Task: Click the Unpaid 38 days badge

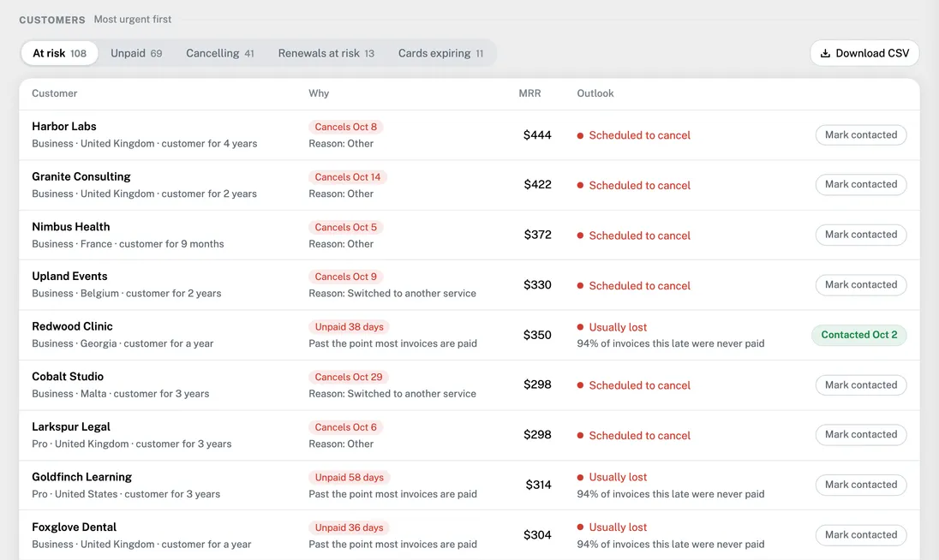Action: pyautogui.click(x=350, y=327)
